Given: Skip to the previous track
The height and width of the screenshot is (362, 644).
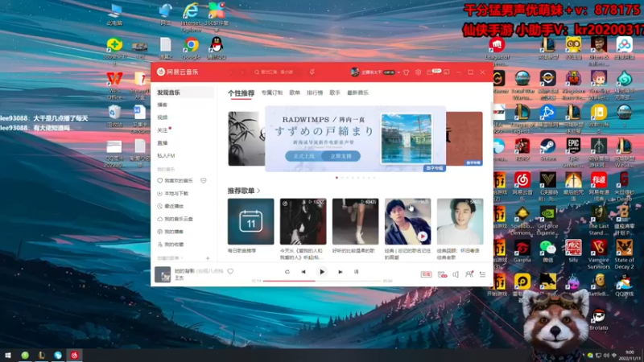Looking at the screenshot, I should (x=303, y=272).
